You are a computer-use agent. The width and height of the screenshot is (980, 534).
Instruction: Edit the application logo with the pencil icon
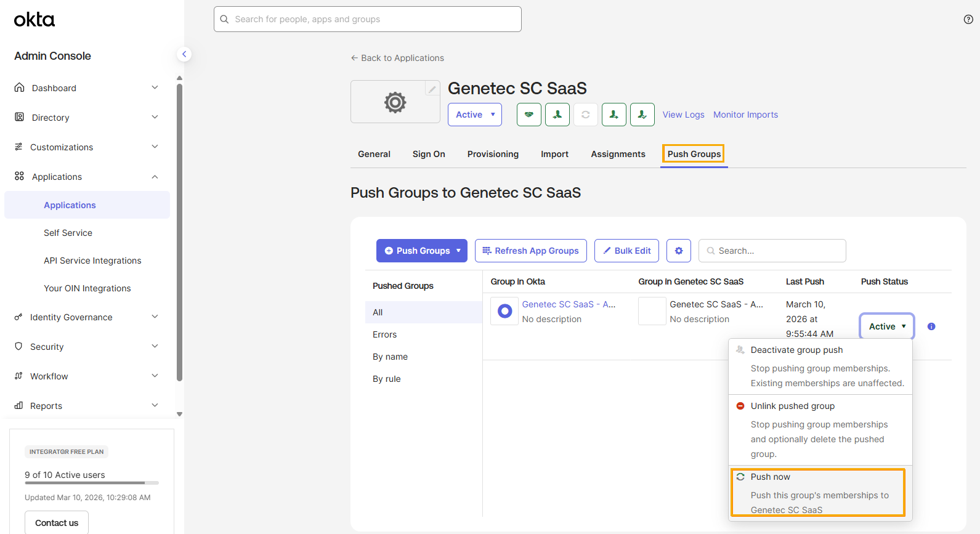[x=432, y=89]
